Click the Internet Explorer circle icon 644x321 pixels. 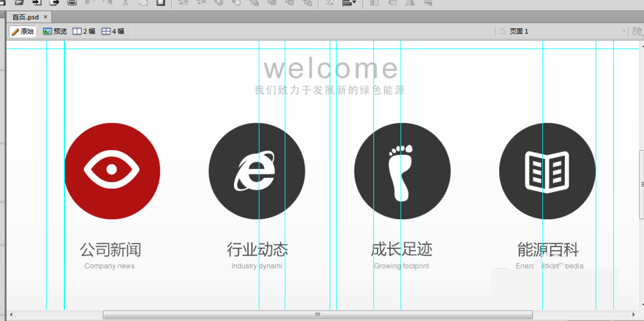coord(256,171)
